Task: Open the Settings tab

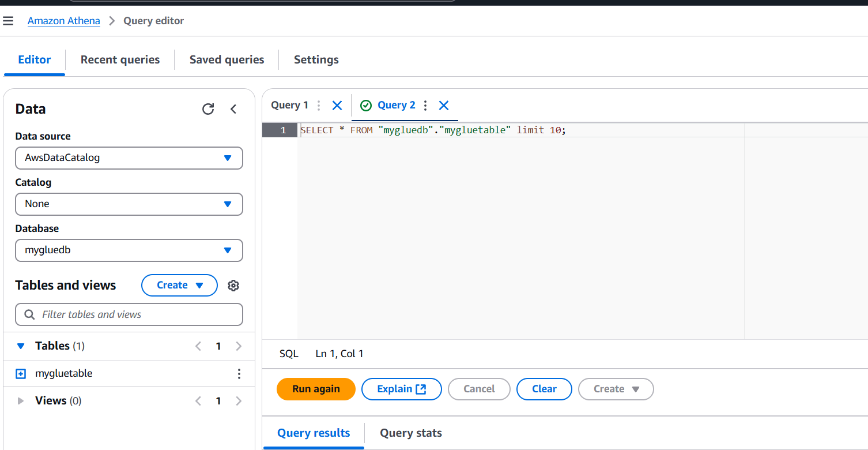Action: (x=316, y=59)
